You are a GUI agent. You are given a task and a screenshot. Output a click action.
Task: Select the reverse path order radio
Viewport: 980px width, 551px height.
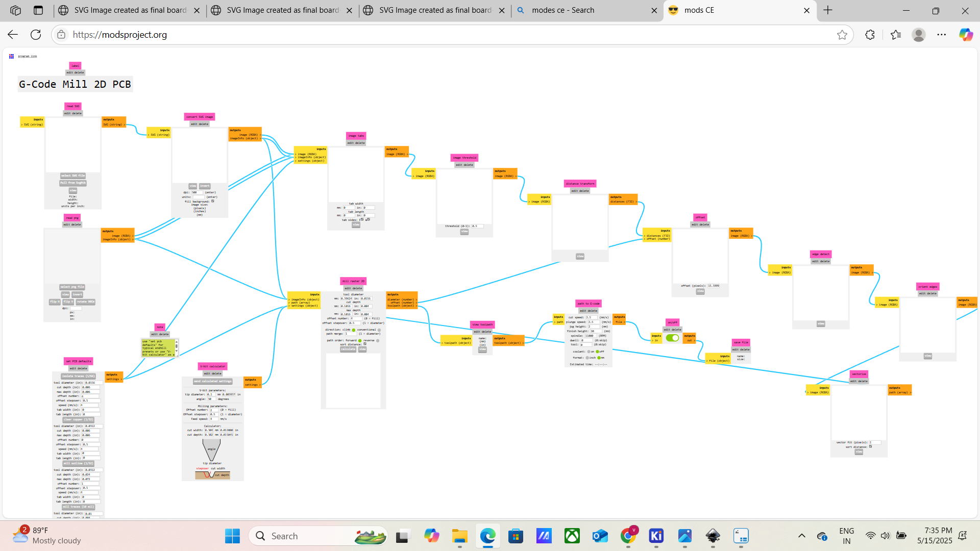coord(377,340)
